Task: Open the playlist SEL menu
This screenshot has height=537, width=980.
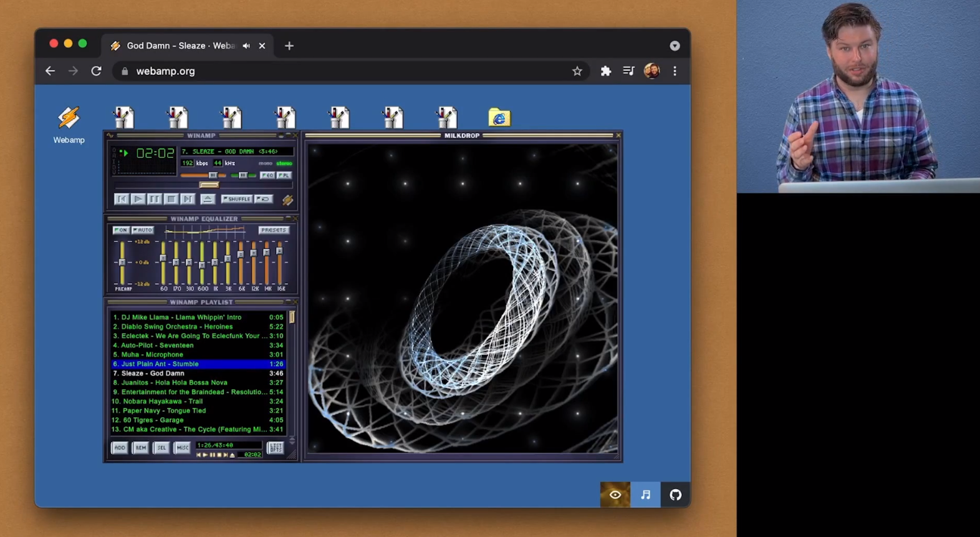Action: [x=161, y=448]
